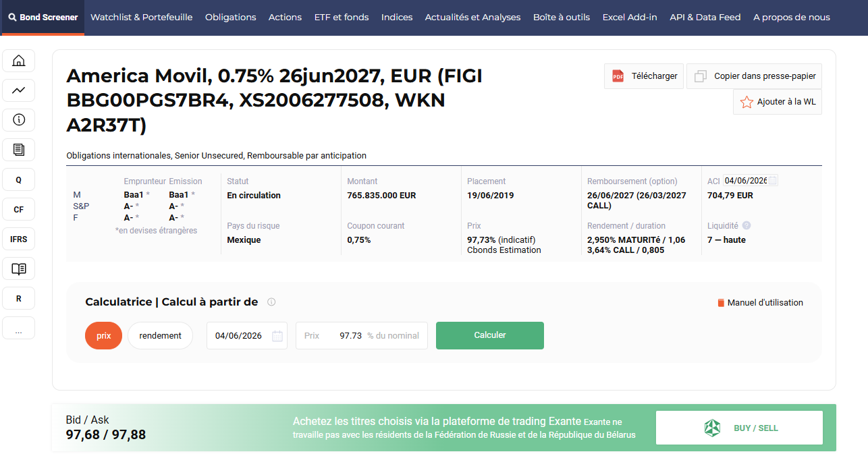868x456 pixels.
Task: Click the Bid / Ask 97,68 / 97,88 value
Action: tap(106, 434)
